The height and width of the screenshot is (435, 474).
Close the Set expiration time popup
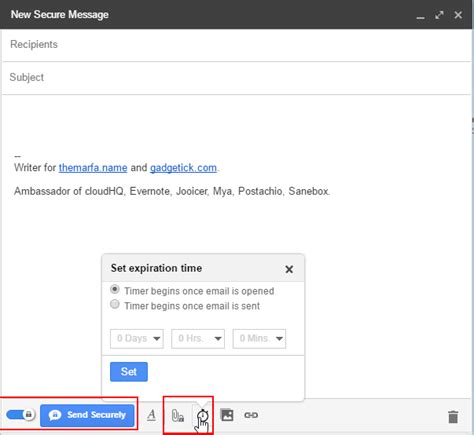pyautogui.click(x=289, y=269)
